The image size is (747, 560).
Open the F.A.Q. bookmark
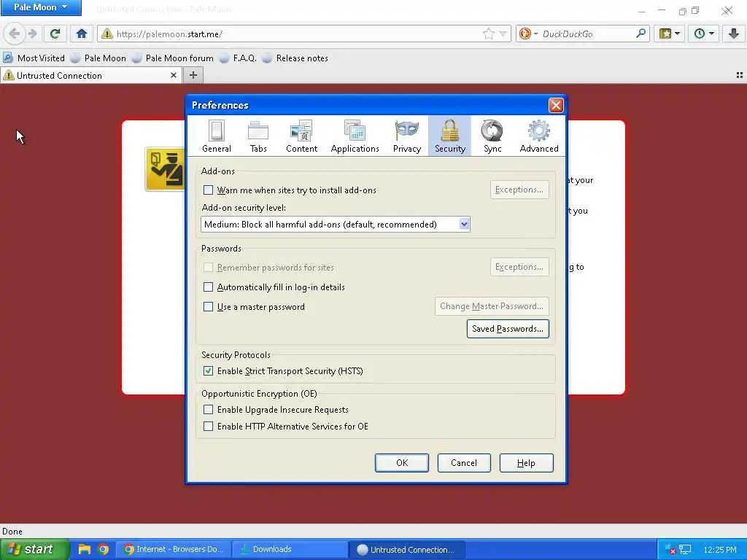click(x=239, y=58)
